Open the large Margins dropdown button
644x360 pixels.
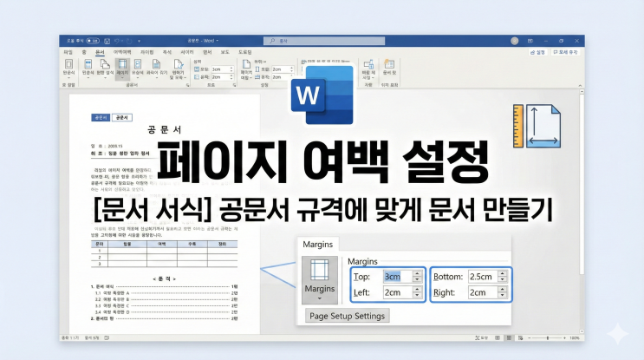[x=320, y=280]
